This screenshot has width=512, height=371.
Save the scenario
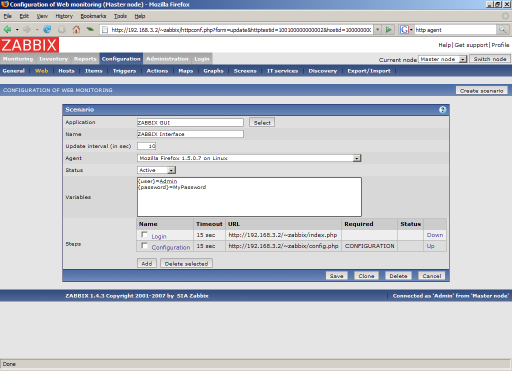(x=336, y=276)
